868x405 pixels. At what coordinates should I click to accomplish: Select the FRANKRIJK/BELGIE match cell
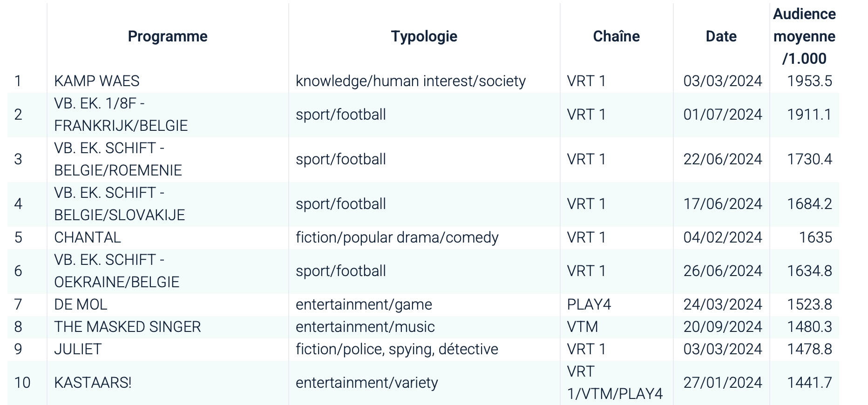point(121,115)
